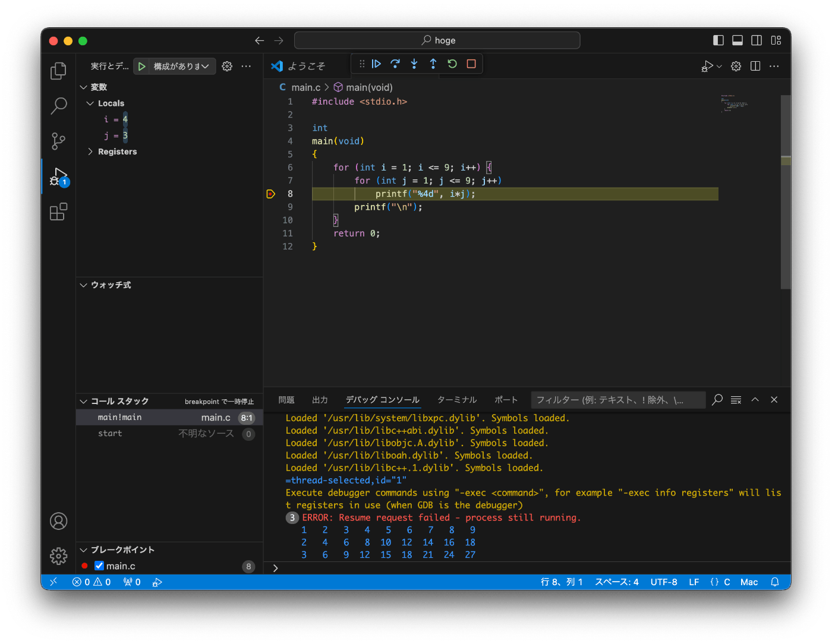Viewport: 832px width, 644px height.
Task: Open the Source Control view
Action: (x=58, y=141)
